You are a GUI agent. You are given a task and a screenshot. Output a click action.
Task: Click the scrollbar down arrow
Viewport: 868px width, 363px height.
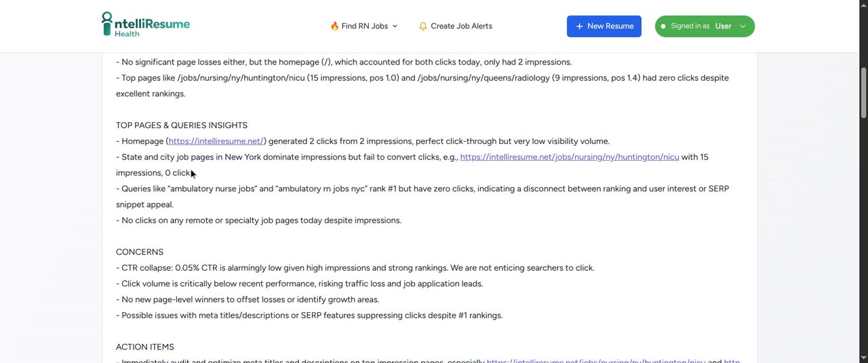pyautogui.click(x=863, y=358)
